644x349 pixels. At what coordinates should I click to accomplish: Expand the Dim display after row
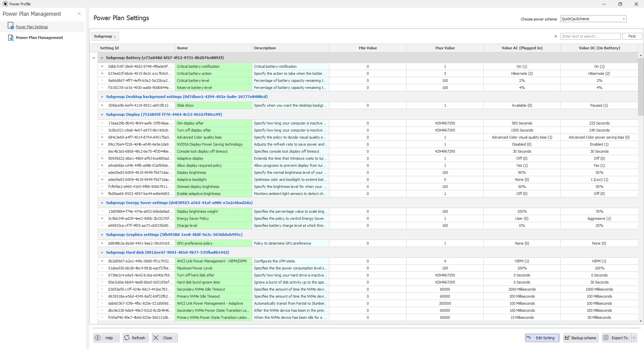(x=102, y=123)
